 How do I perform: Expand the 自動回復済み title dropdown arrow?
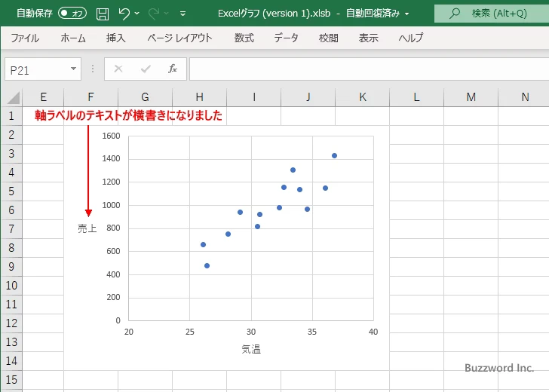tap(407, 14)
